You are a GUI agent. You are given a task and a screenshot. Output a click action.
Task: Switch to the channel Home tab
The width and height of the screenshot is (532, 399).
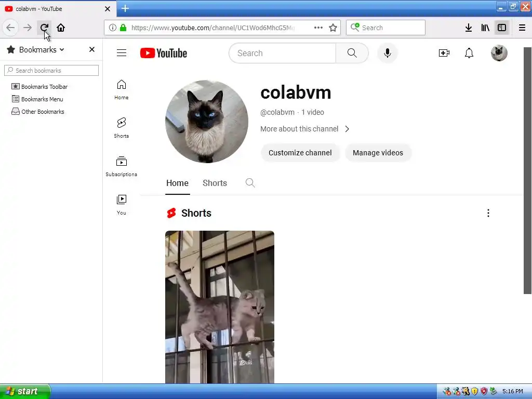(x=177, y=183)
